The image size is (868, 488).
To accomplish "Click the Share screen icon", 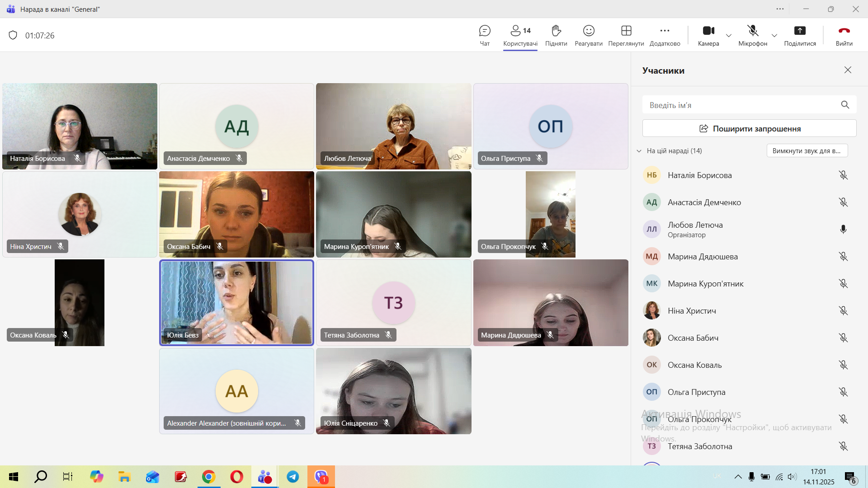I will [x=800, y=31].
